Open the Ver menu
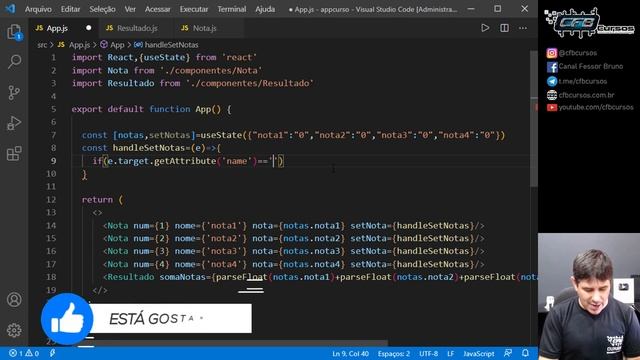Screen dimensions: 640x360 [x=130, y=9]
